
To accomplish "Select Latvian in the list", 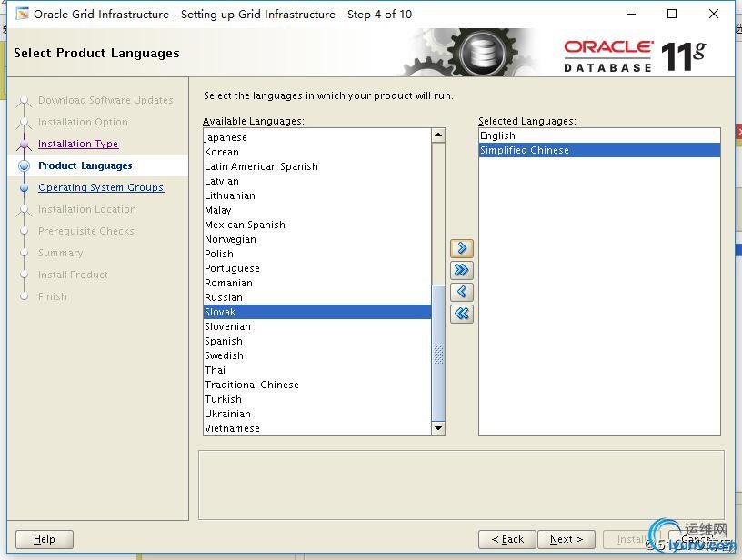I will click(x=317, y=181).
